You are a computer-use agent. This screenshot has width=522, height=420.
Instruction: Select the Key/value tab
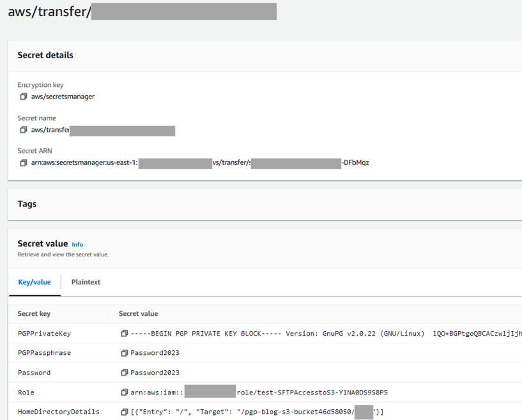pos(34,282)
